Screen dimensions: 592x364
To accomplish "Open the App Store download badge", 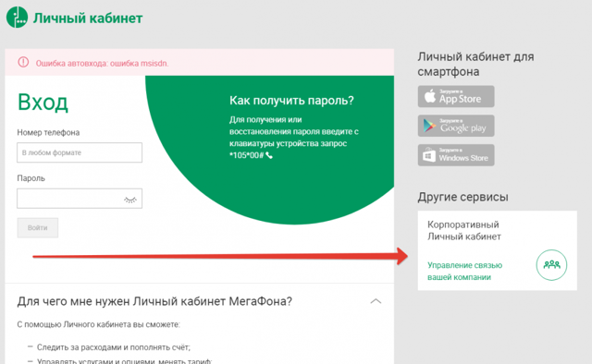I will tap(456, 96).
